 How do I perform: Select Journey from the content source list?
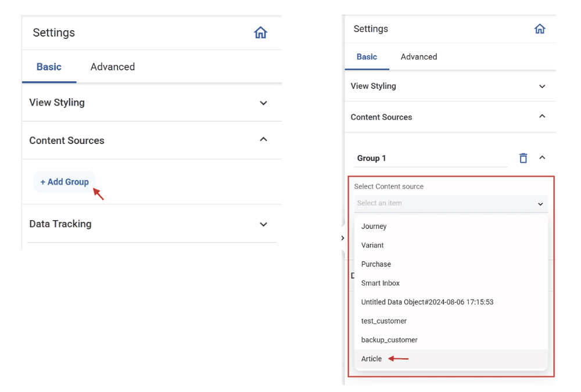click(374, 226)
